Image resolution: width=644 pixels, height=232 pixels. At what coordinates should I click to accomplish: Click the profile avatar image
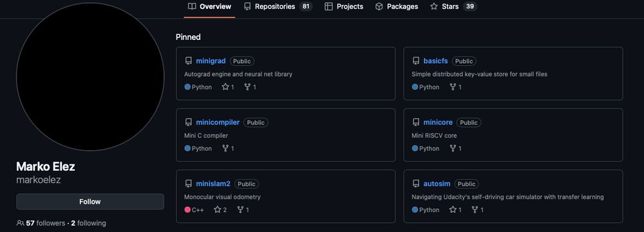[x=90, y=77]
